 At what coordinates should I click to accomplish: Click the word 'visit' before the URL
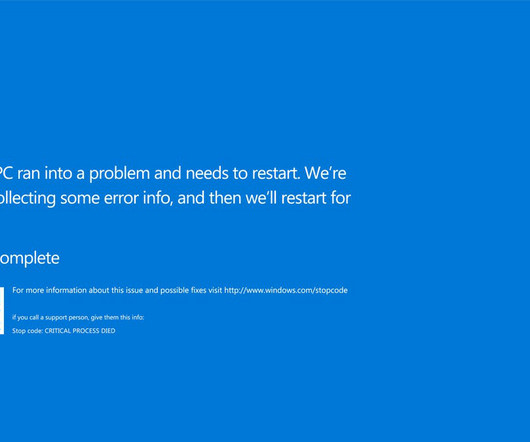pyautogui.click(x=215, y=290)
